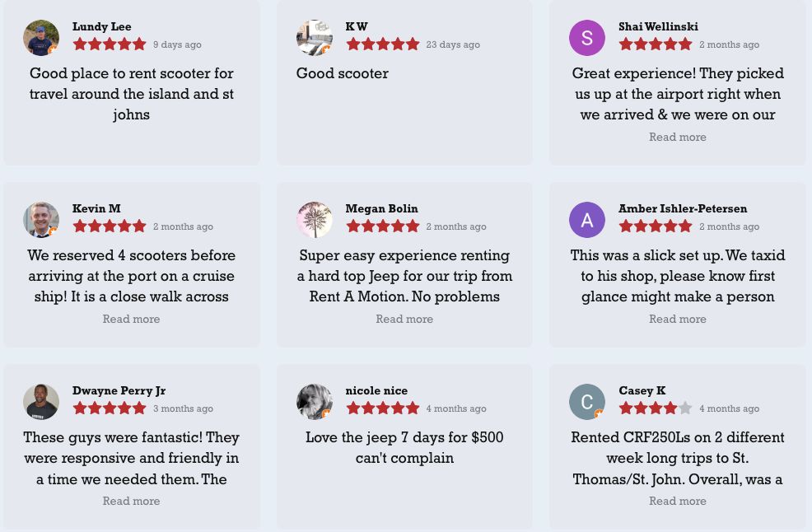Click Casey K's gray C avatar
The height and width of the screenshot is (532, 812).
coord(586,401)
